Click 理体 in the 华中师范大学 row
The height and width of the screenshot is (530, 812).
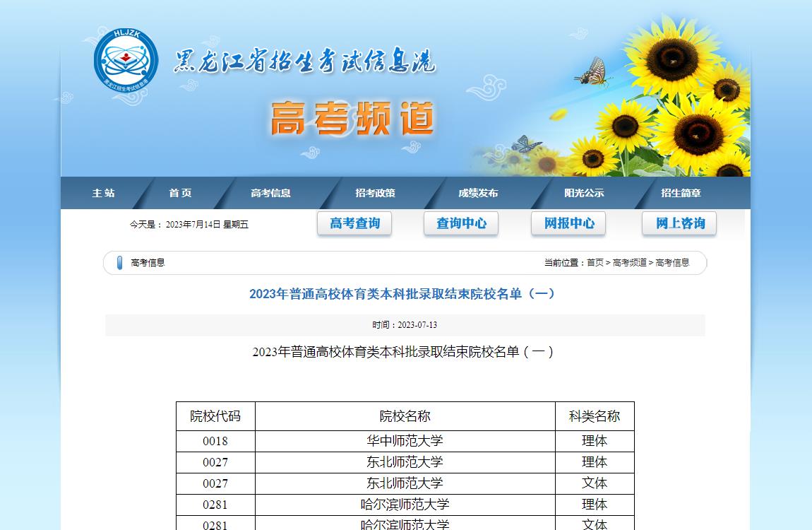point(595,442)
